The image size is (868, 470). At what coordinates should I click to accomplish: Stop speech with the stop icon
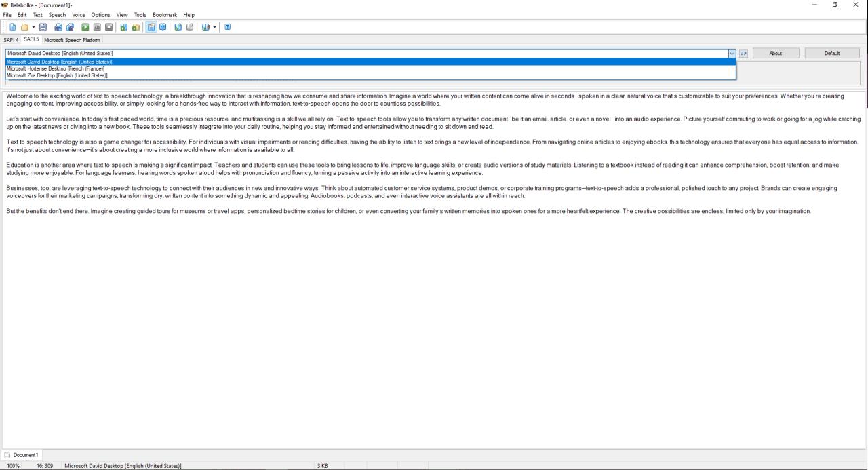coord(108,27)
